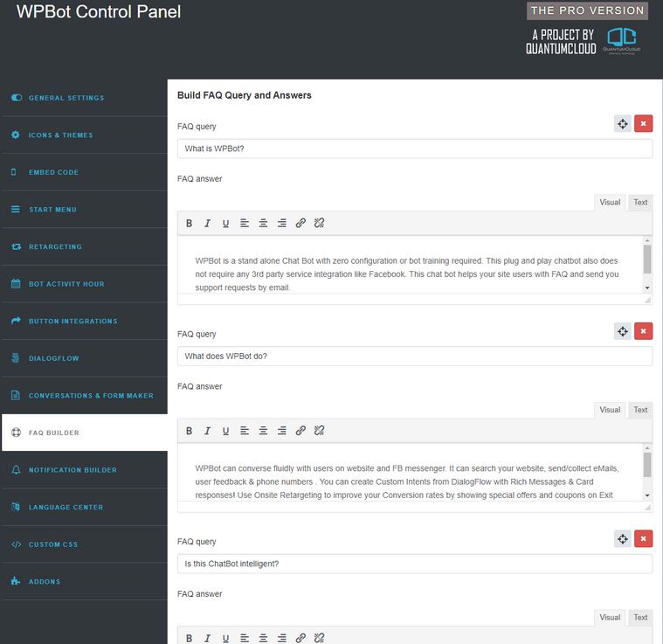Viewport: 663px width, 644px height.
Task: Remove link in first FAQ editor
Action: click(319, 224)
